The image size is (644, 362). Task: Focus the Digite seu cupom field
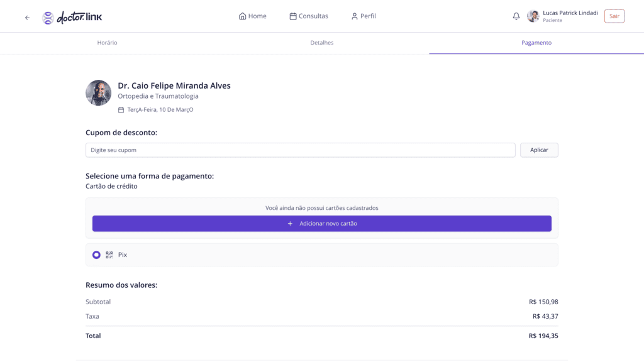click(301, 150)
